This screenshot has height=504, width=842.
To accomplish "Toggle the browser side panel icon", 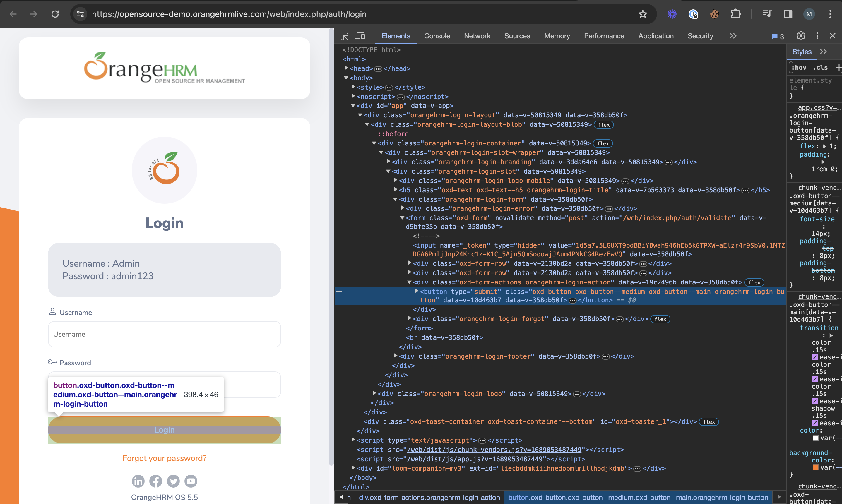I will (788, 14).
